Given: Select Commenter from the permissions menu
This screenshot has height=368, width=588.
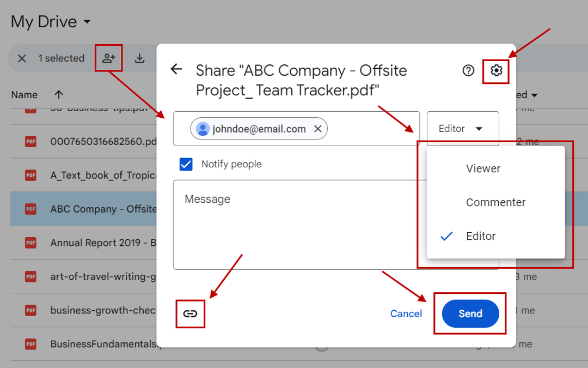Looking at the screenshot, I should [495, 202].
